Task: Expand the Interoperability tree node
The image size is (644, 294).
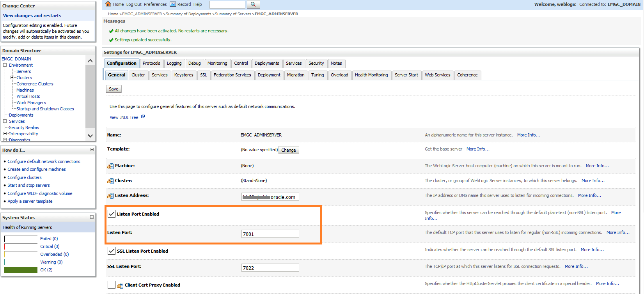Action: pyautogui.click(x=5, y=134)
